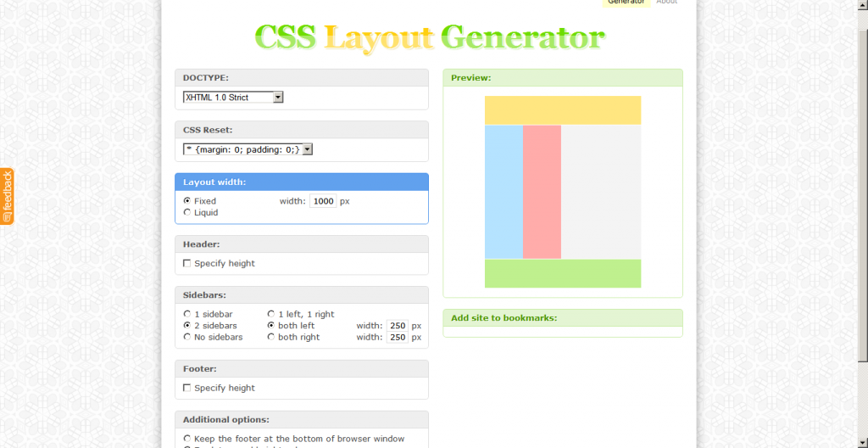Click the second sidebar width field
Screen dimensions: 868x448
(398, 338)
